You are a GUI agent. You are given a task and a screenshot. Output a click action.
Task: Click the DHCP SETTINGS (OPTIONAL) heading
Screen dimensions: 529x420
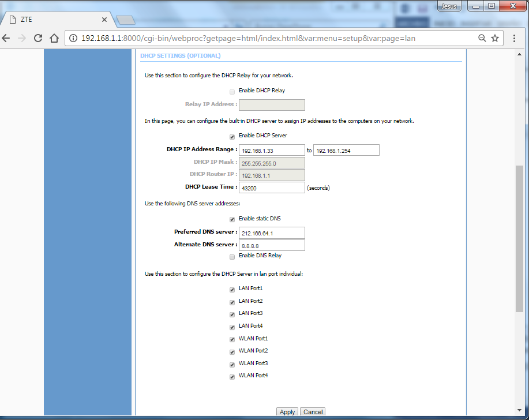point(181,55)
